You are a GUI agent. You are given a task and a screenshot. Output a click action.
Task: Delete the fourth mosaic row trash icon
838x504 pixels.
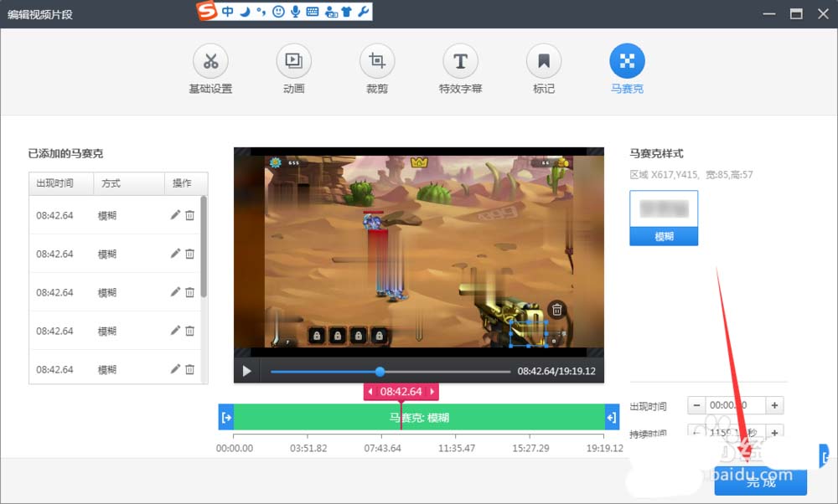(x=189, y=331)
